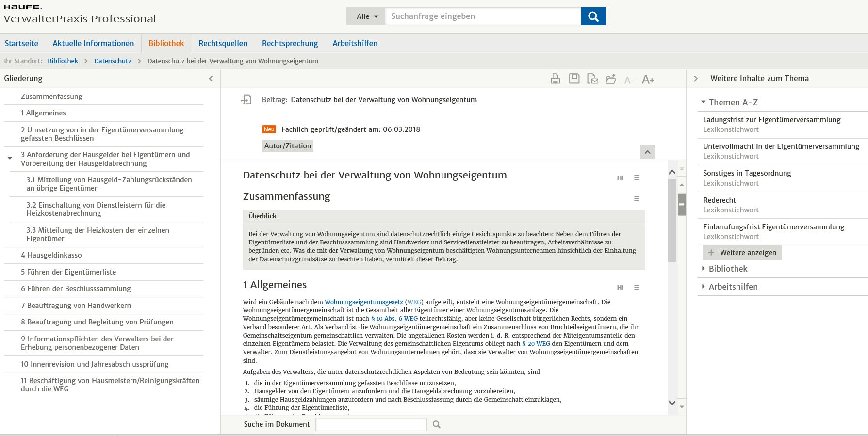Collapse the document header with up chevron
This screenshot has width=868, height=436.
[x=647, y=152]
